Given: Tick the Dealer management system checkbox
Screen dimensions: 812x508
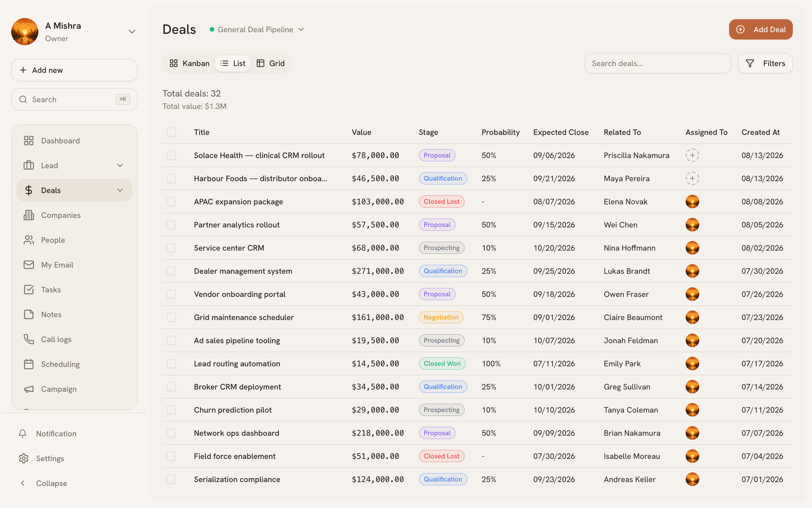Looking at the screenshot, I should [171, 271].
